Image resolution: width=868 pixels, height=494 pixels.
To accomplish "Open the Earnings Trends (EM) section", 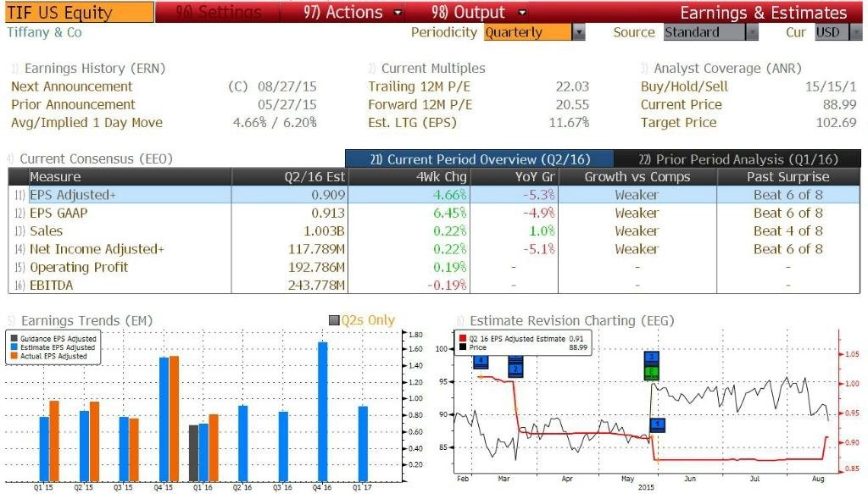I will tap(86, 321).
